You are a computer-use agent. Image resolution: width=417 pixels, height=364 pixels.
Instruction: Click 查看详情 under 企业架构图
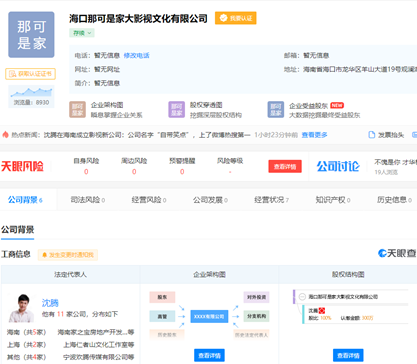tap(209, 355)
